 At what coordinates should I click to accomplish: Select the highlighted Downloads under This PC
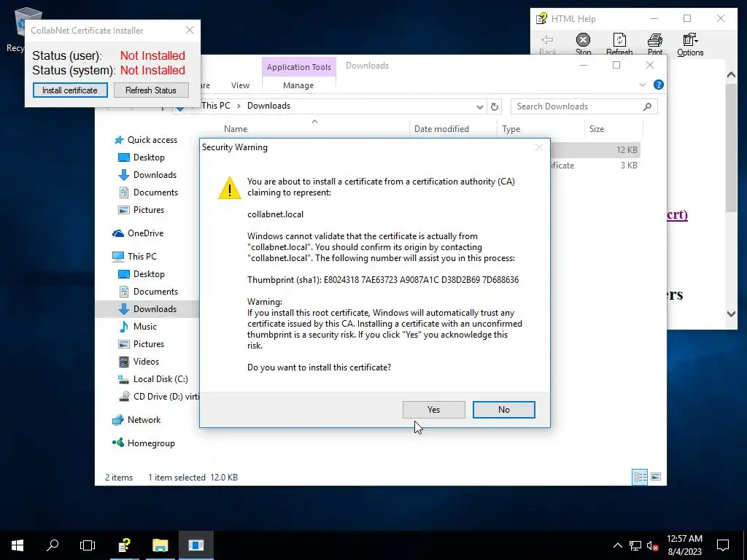[x=147, y=309]
